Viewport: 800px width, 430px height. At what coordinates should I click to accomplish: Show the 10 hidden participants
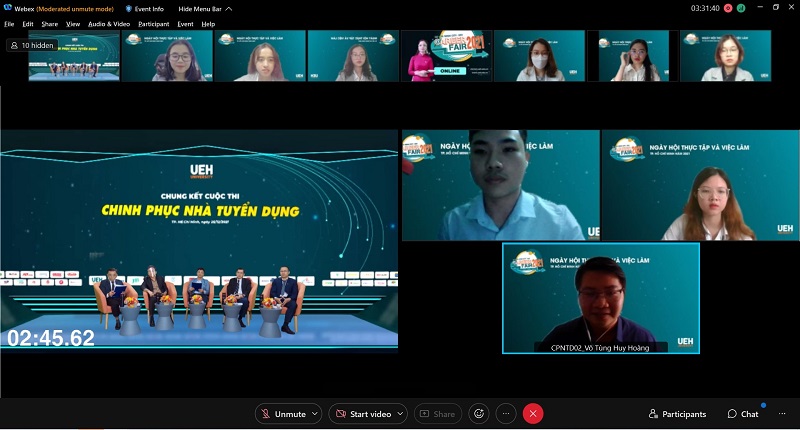(x=32, y=45)
